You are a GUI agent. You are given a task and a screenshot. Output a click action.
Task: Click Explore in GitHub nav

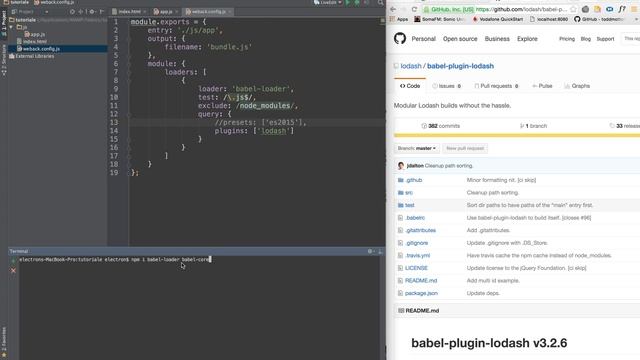click(527, 39)
